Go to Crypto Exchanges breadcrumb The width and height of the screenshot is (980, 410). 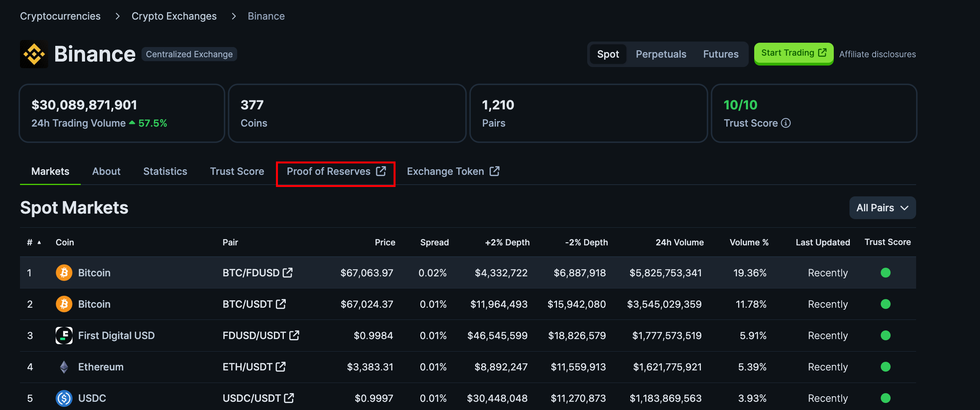tap(174, 16)
